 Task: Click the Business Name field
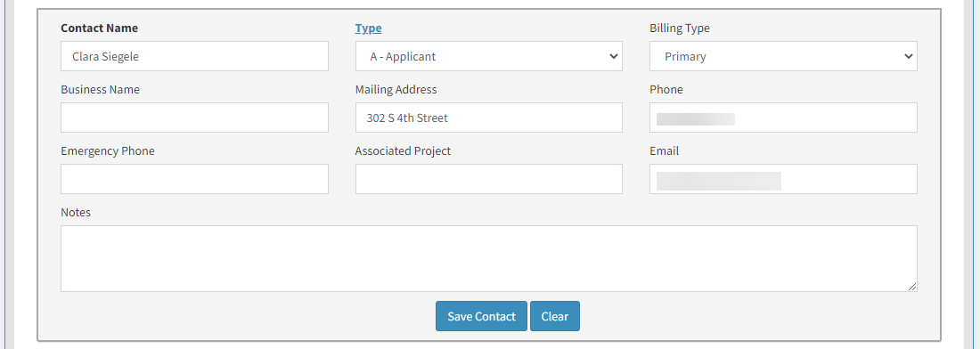click(x=194, y=118)
